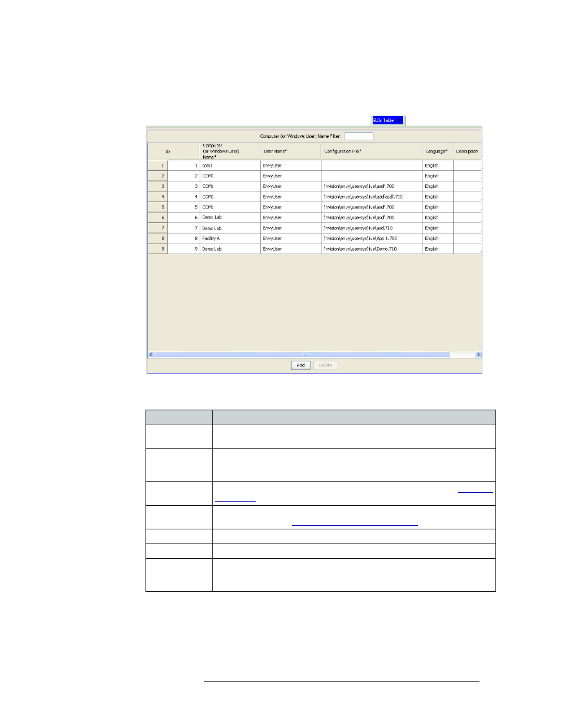
Task: Select row header 9
Action: pos(157,249)
